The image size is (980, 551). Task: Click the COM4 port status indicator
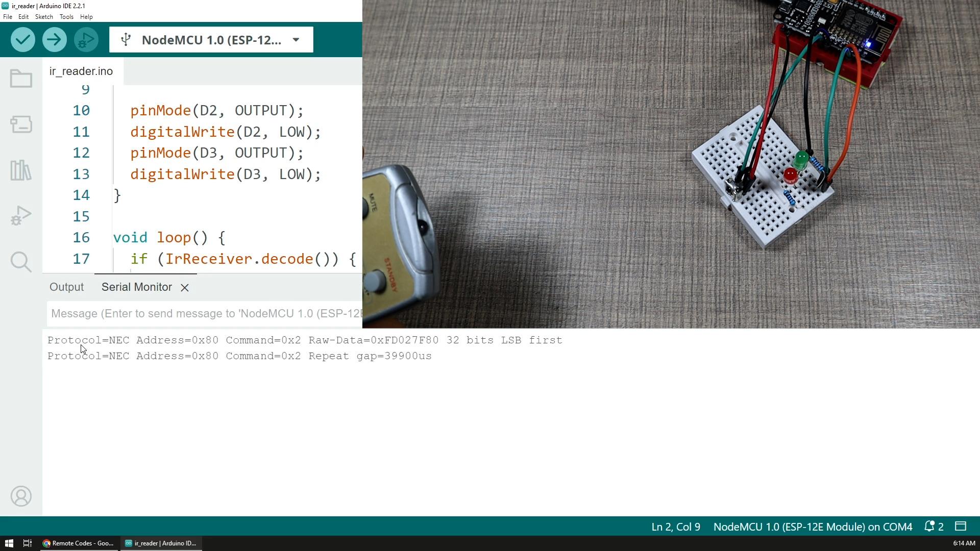pyautogui.click(x=812, y=527)
